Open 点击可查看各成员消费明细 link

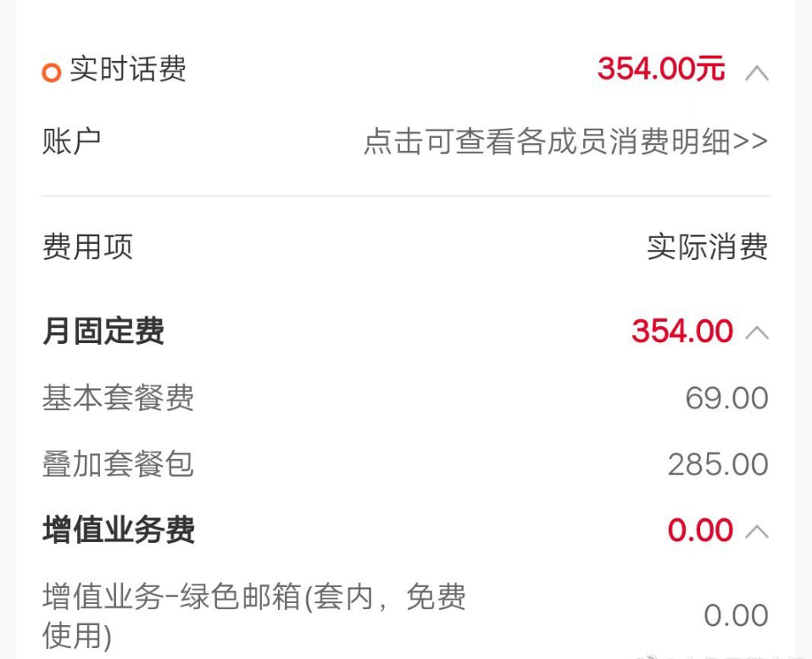pyautogui.click(x=565, y=141)
